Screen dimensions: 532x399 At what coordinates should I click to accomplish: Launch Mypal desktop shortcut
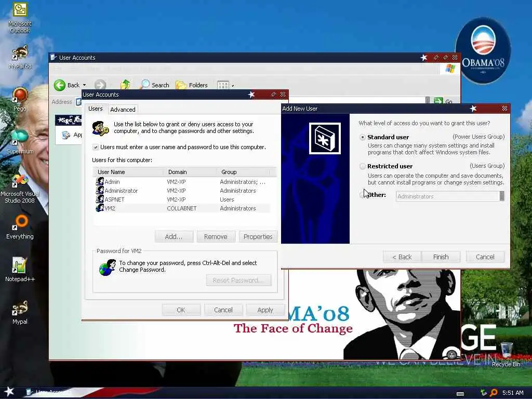click(x=20, y=312)
